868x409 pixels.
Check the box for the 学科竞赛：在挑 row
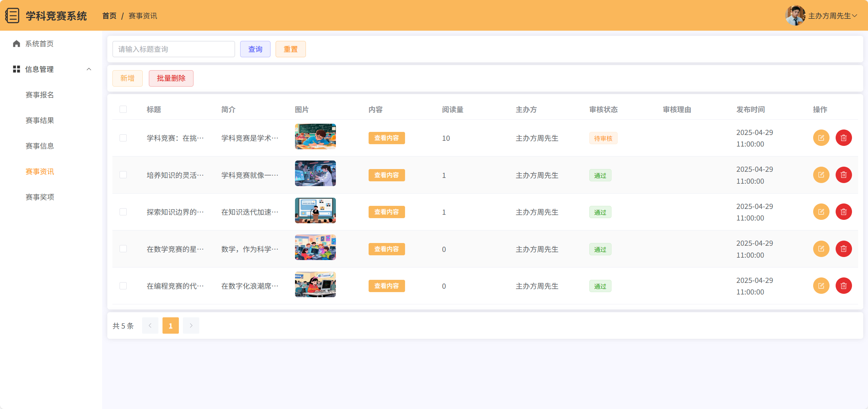[123, 138]
